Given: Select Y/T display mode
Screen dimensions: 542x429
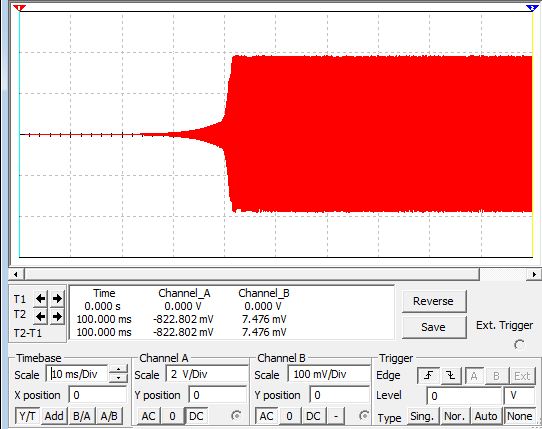Looking at the screenshot, I should [x=27, y=416].
